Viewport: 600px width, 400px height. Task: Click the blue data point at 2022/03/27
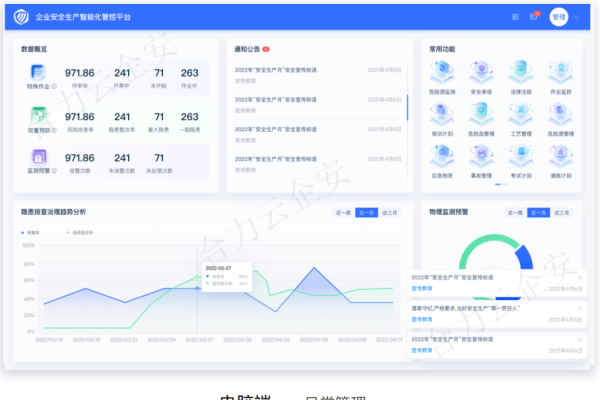pyautogui.click(x=197, y=288)
